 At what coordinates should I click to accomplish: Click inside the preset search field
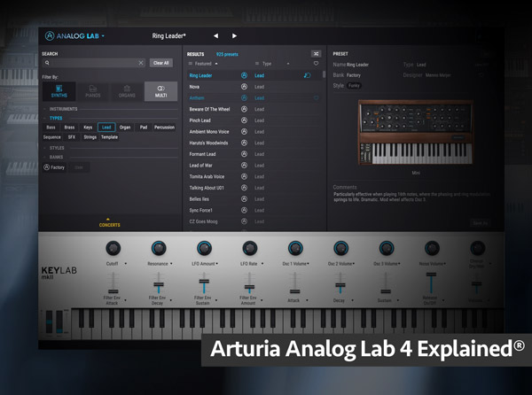(94, 63)
